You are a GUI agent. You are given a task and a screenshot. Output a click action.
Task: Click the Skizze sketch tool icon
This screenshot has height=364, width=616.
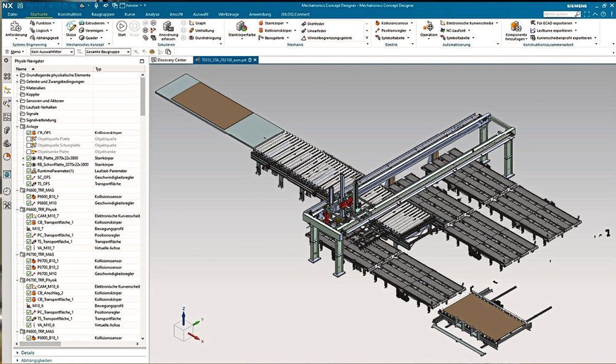pyautogui.click(x=71, y=28)
